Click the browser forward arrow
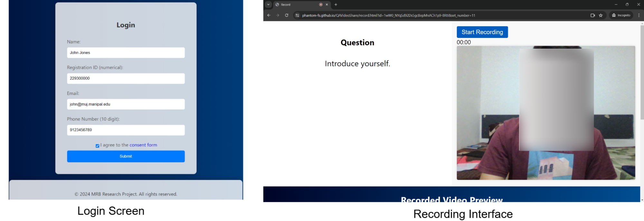Image resolution: width=644 pixels, height=221 pixels. (278, 15)
